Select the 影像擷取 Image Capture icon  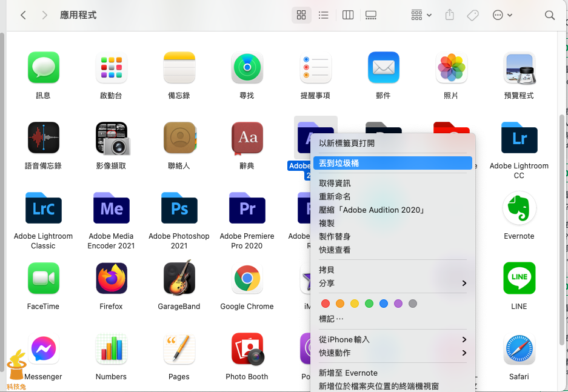(112, 138)
